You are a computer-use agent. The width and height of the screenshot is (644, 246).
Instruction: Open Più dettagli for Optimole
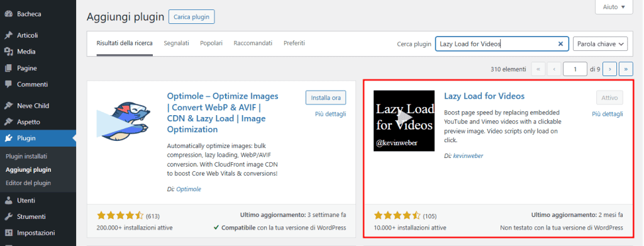[331, 114]
